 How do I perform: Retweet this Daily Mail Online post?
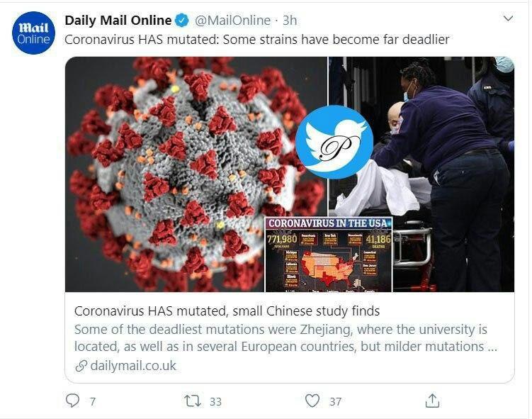coord(193,401)
